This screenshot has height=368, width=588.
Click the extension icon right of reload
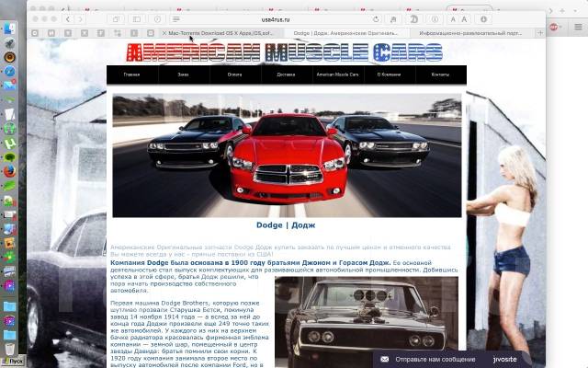pos(393,19)
